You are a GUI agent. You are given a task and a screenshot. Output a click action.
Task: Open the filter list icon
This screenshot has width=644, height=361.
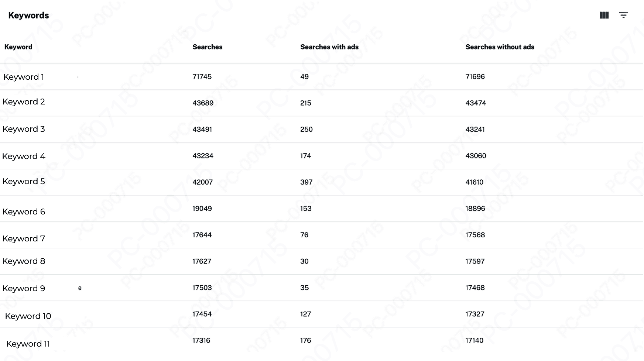pyautogui.click(x=623, y=15)
